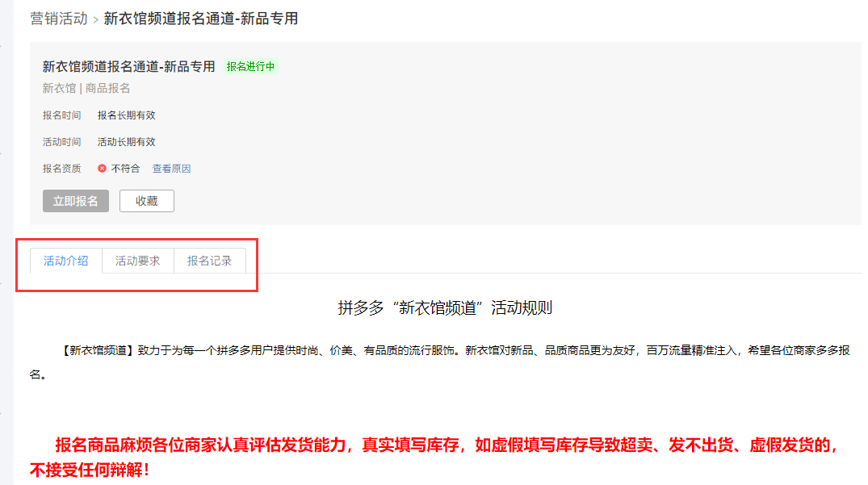The height and width of the screenshot is (485, 868).
Task: Click the 活动长期有效 value text
Action: [126, 141]
